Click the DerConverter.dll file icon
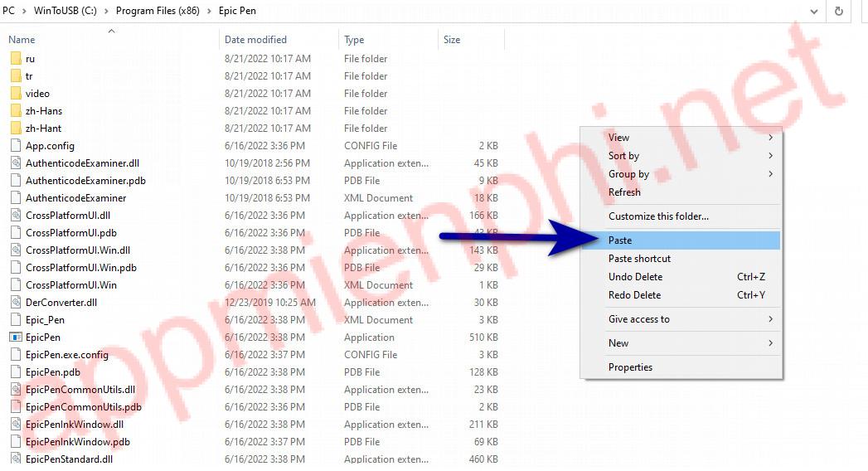Viewport: 868px width, 471px height. point(16,302)
